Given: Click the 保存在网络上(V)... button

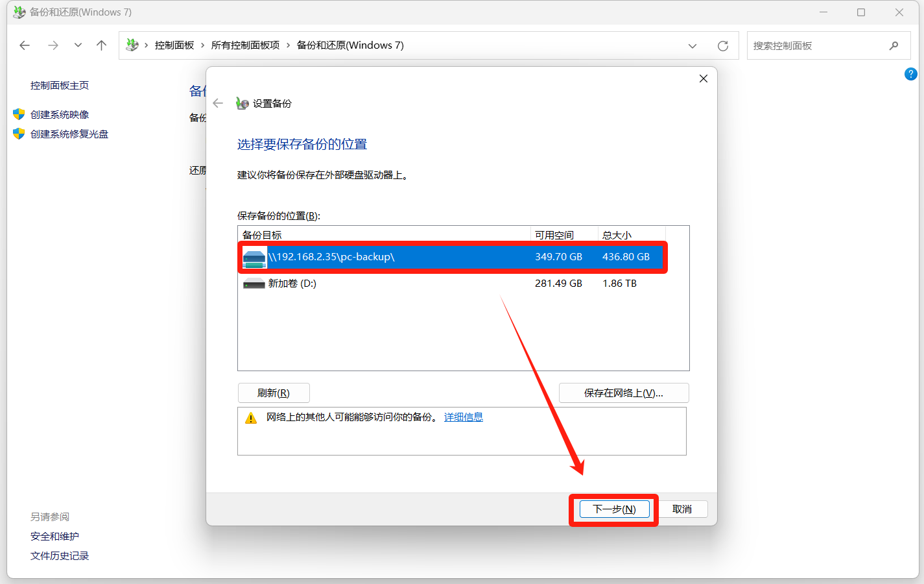Looking at the screenshot, I should point(623,393).
